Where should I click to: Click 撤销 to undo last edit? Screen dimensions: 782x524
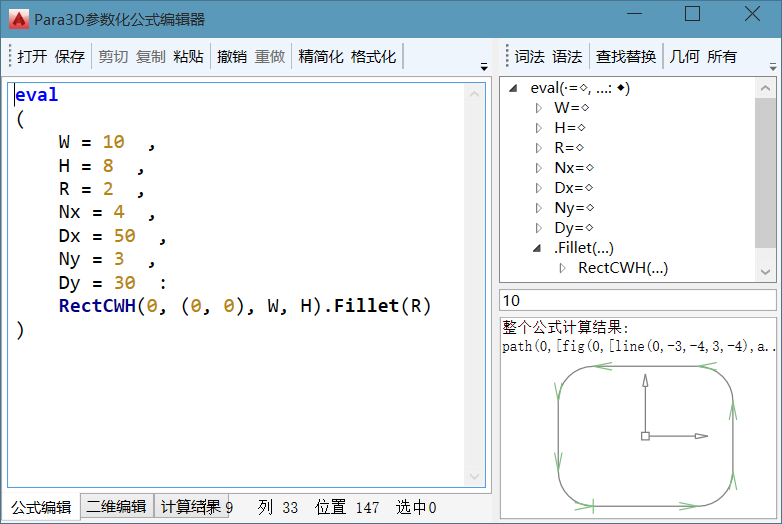coord(232,56)
